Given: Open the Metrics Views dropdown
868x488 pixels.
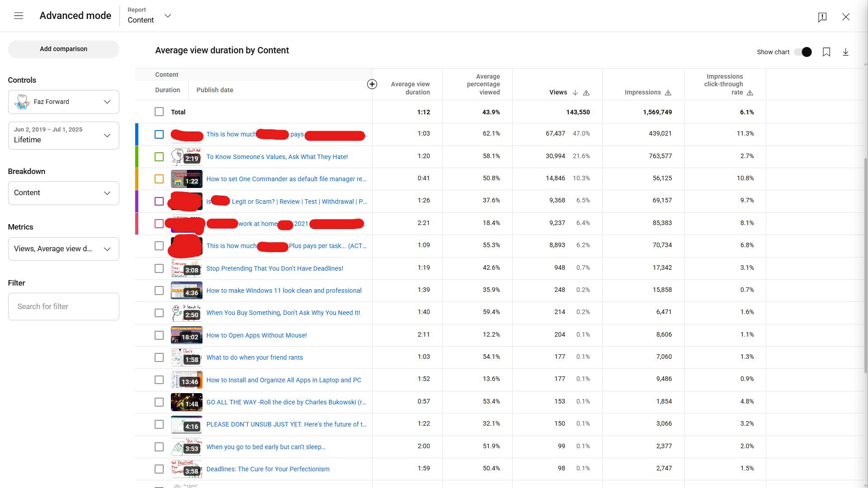Looking at the screenshot, I should point(63,249).
